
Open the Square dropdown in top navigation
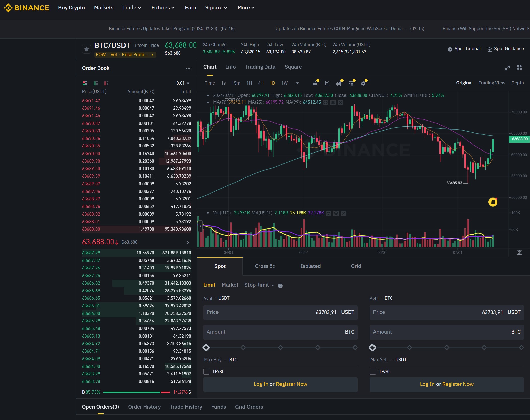(216, 8)
